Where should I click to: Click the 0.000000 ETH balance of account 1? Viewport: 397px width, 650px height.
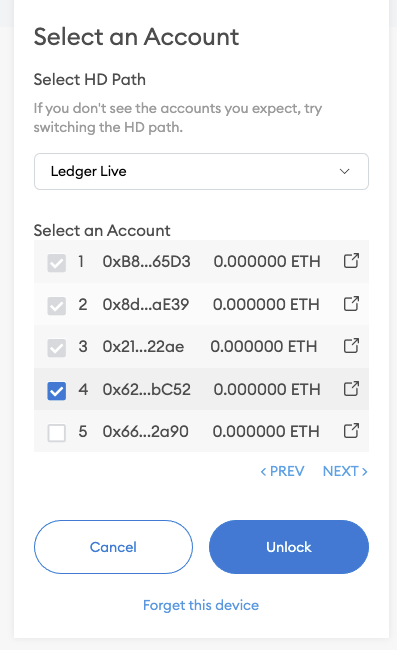(x=267, y=262)
